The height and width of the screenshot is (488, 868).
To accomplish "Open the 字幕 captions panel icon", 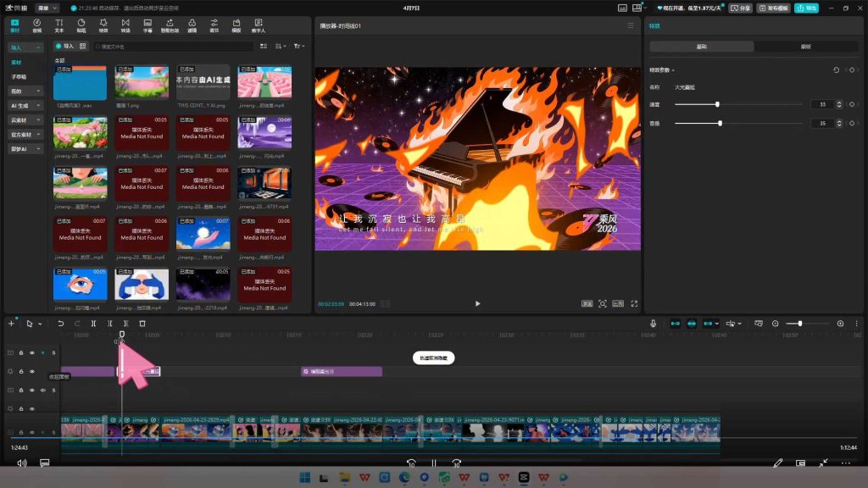I will [x=147, y=25].
